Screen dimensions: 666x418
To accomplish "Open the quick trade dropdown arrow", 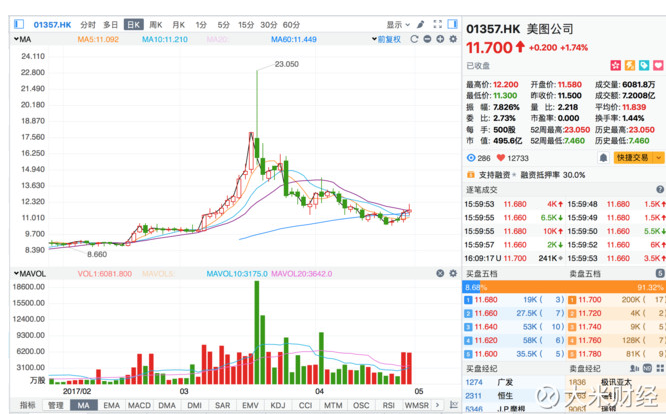I will click(x=658, y=158).
